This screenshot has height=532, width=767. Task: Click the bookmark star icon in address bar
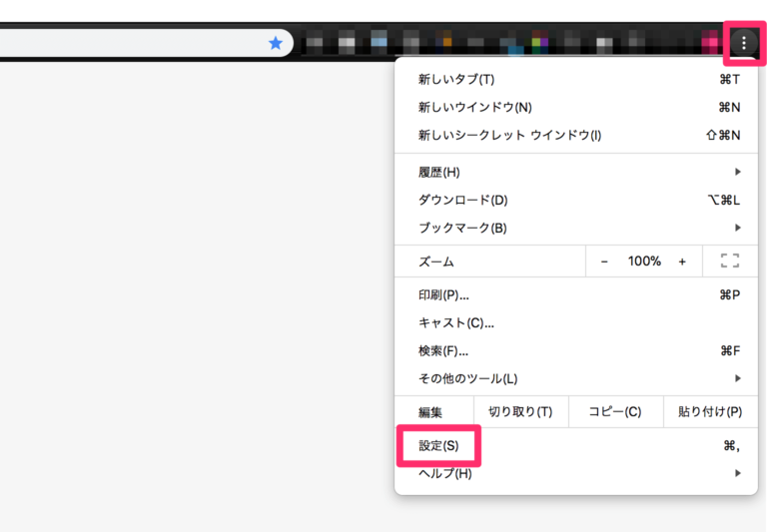(x=276, y=43)
